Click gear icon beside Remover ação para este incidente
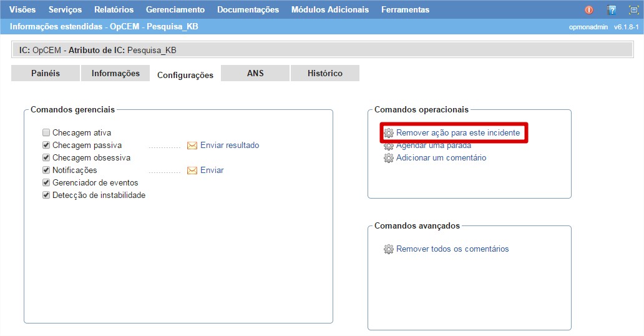644x336 pixels. pos(389,133)
